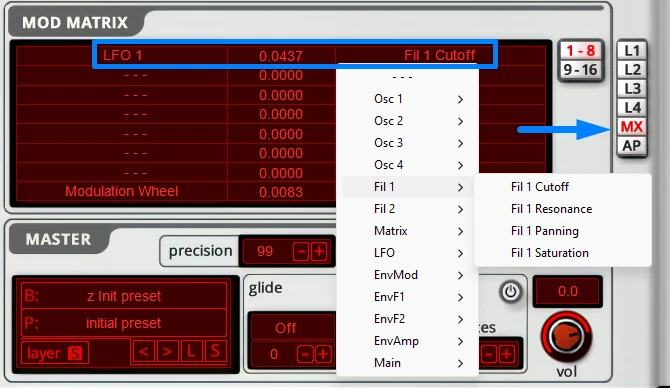Select the L3 layer page button
670x388 pixels.
(x=632, y=88)
